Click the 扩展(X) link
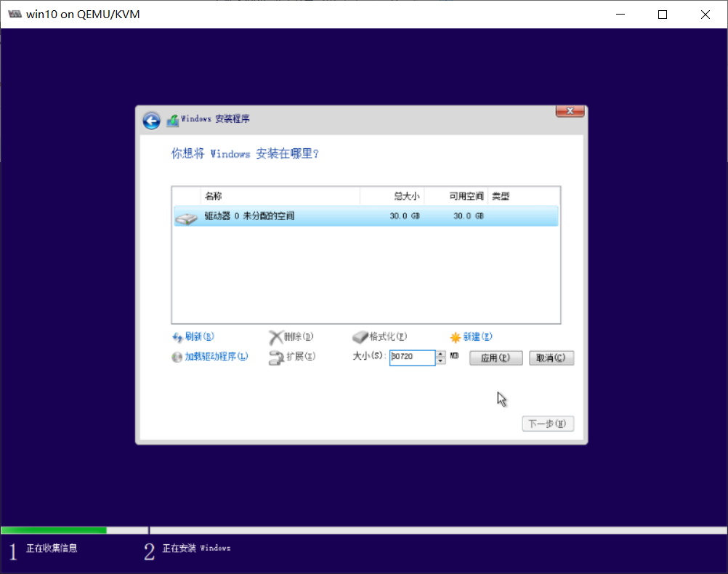The width and height of the screenshot is (728, 574). click(x=301, y=356)
